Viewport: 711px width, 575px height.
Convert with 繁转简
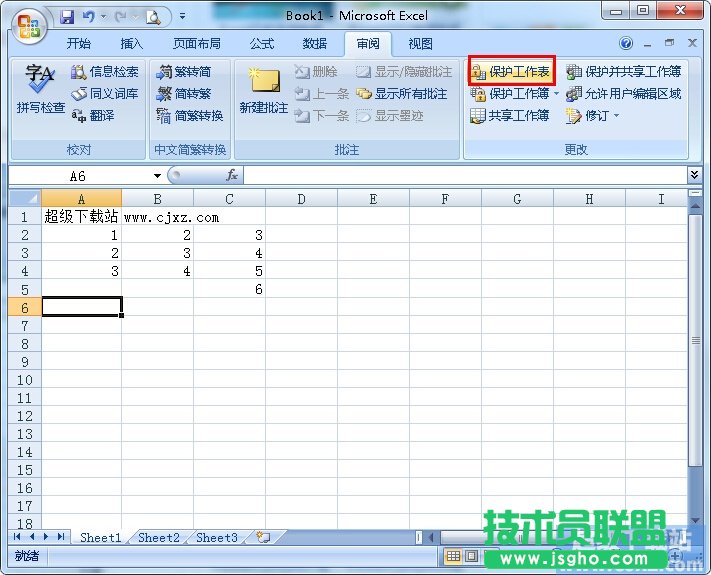184,72
